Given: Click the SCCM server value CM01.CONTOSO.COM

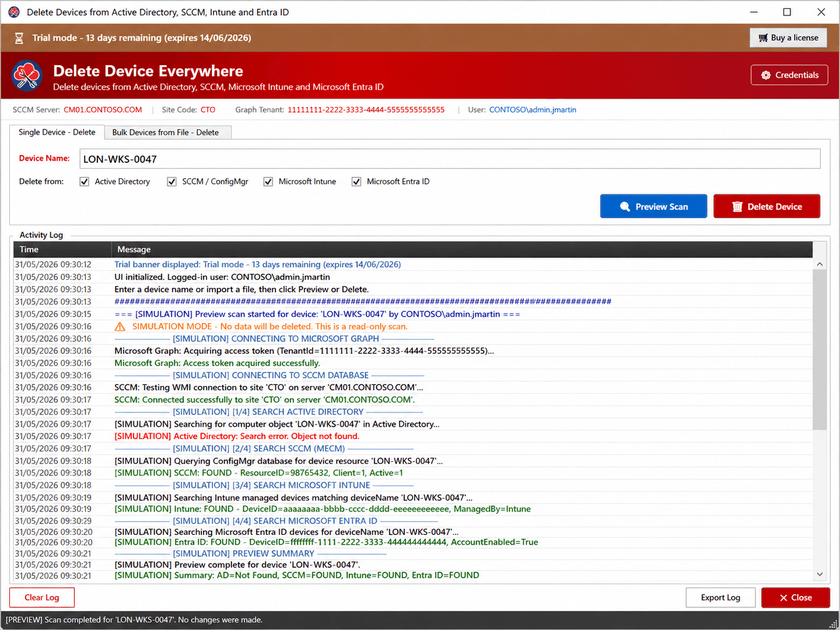Looking at the screenshot, I should click(103, 110).
